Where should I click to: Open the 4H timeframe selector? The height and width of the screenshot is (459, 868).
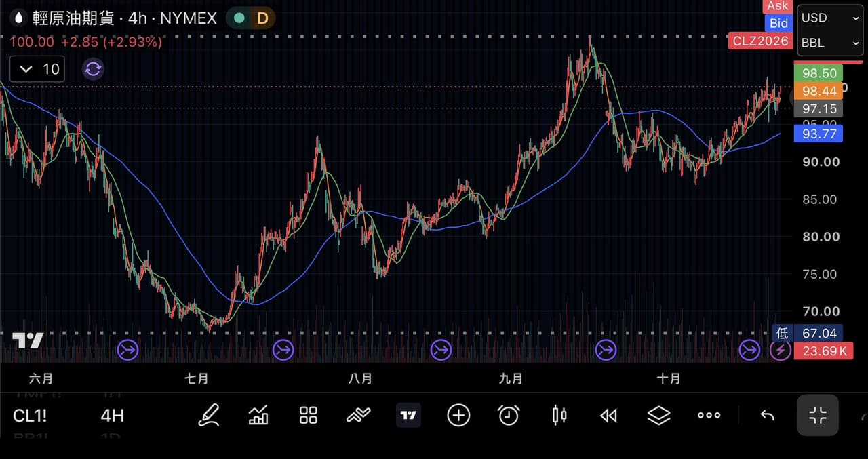coord(113,416)
